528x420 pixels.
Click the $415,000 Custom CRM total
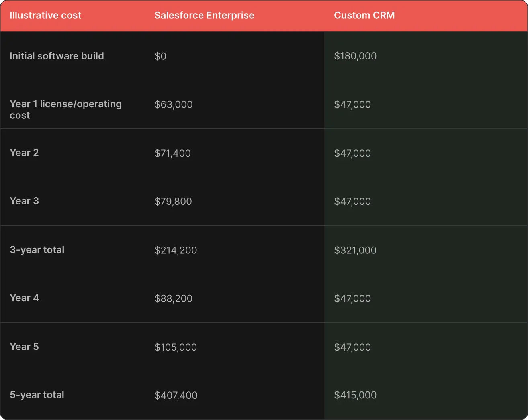(355, 395)
